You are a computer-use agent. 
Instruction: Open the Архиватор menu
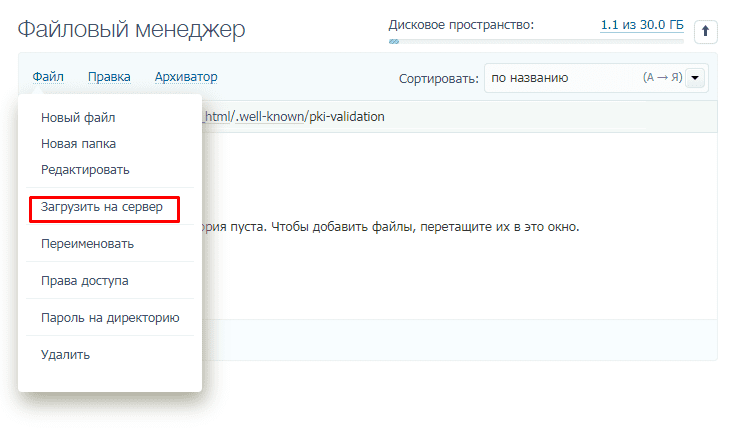186,77
